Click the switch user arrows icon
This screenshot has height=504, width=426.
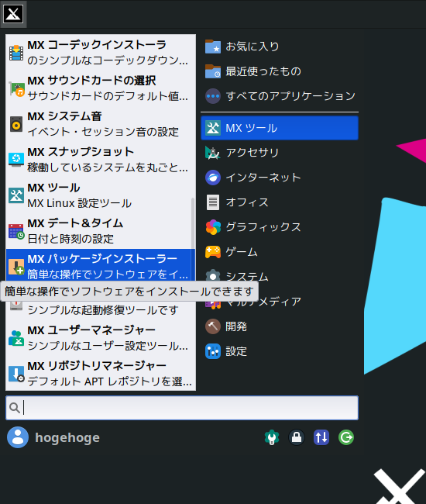click(321, 437)
